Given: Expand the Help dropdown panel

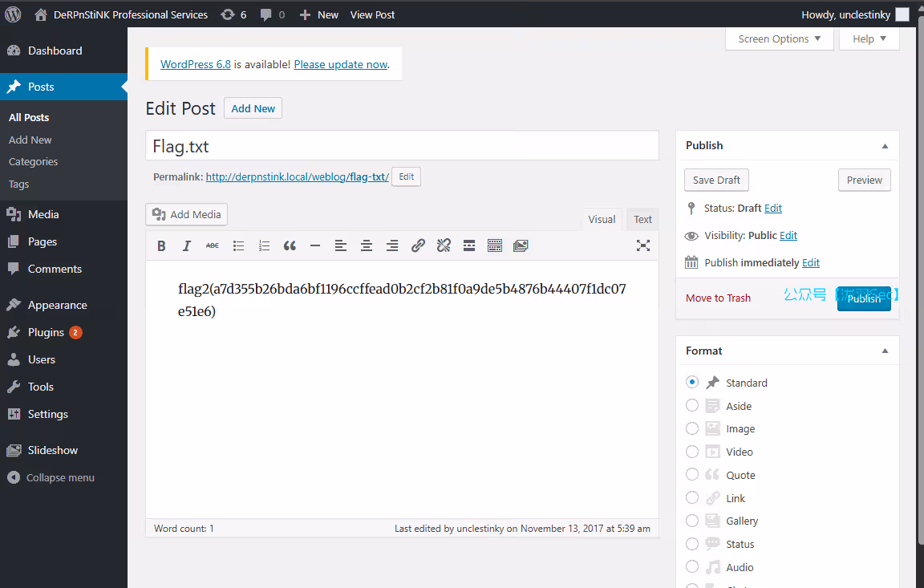Looking at the screenshot, I should (869, 39).
